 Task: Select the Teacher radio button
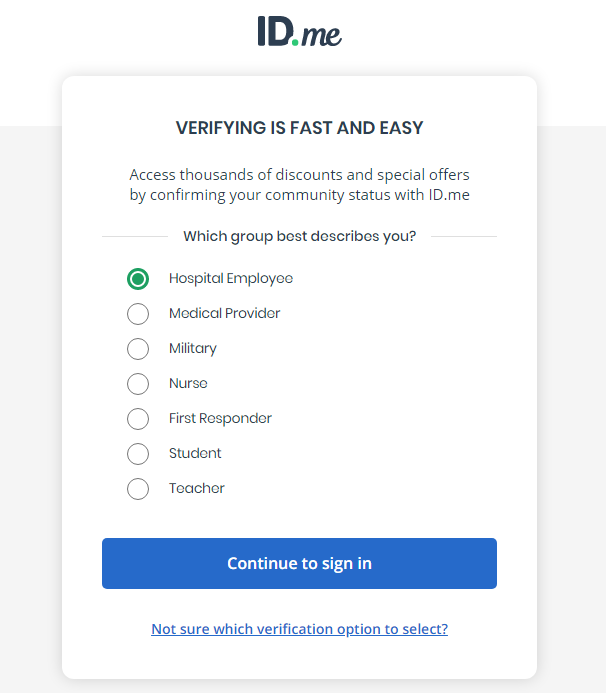tap(138, 489)
